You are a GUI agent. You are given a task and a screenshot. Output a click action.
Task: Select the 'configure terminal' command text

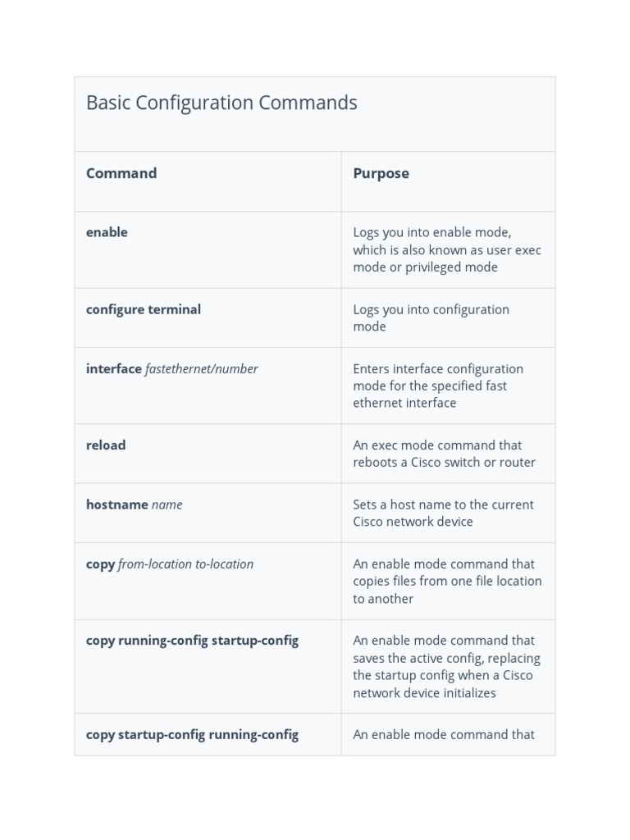pos(144,309)
